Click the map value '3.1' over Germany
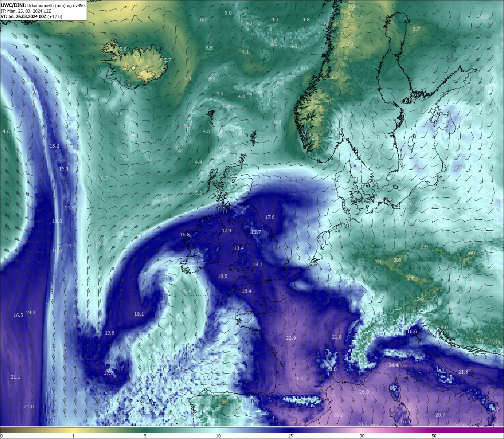The height and width of the screenshot is (439, 504). pyautogui.click(x=378, y=261)
